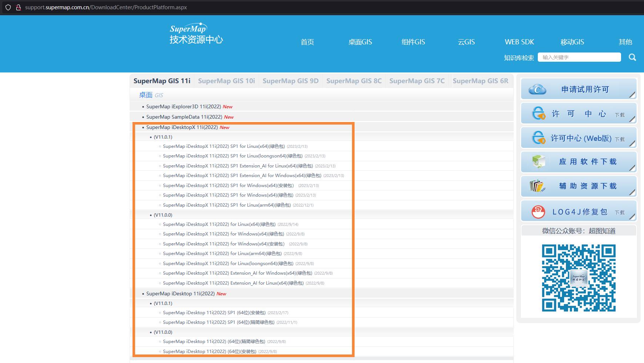Click the 桌面 GIS section heading
644x363 pixels.
tap(151, 95)
